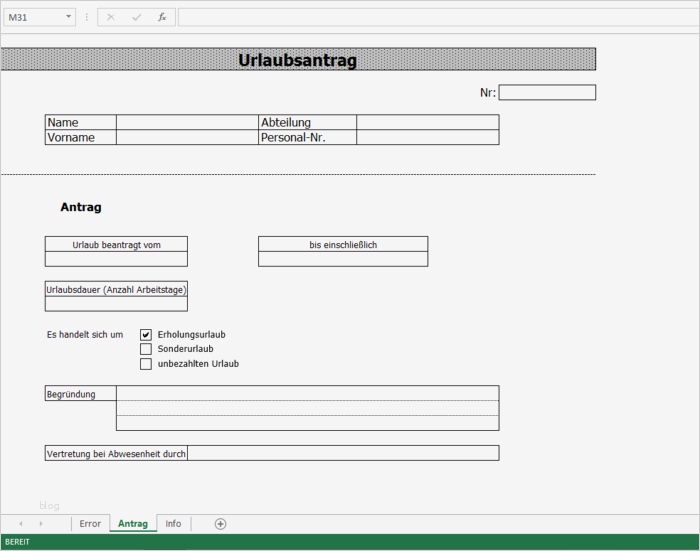700x551 pixels.
Task: Click into the formula bar input
Action: click(438, 17)
